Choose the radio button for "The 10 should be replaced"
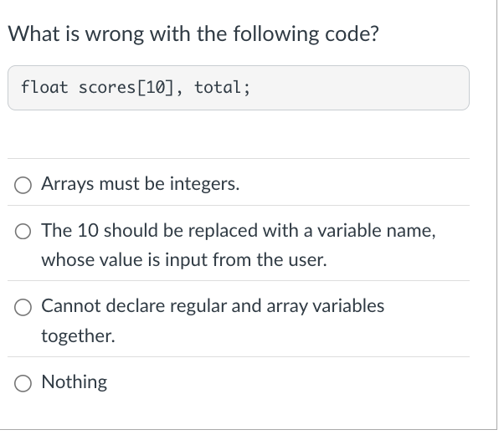Viewport: 504px width, 440px height. [x=23, y=231]
